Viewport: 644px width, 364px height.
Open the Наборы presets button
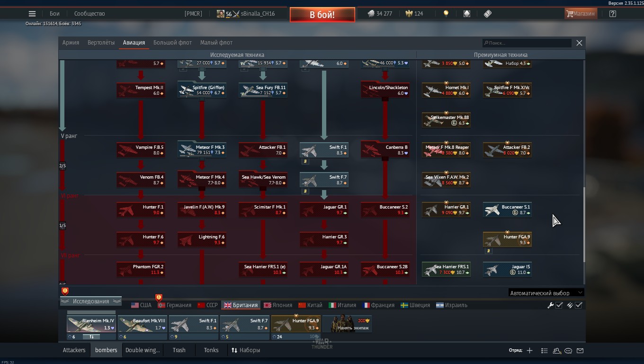246,350
